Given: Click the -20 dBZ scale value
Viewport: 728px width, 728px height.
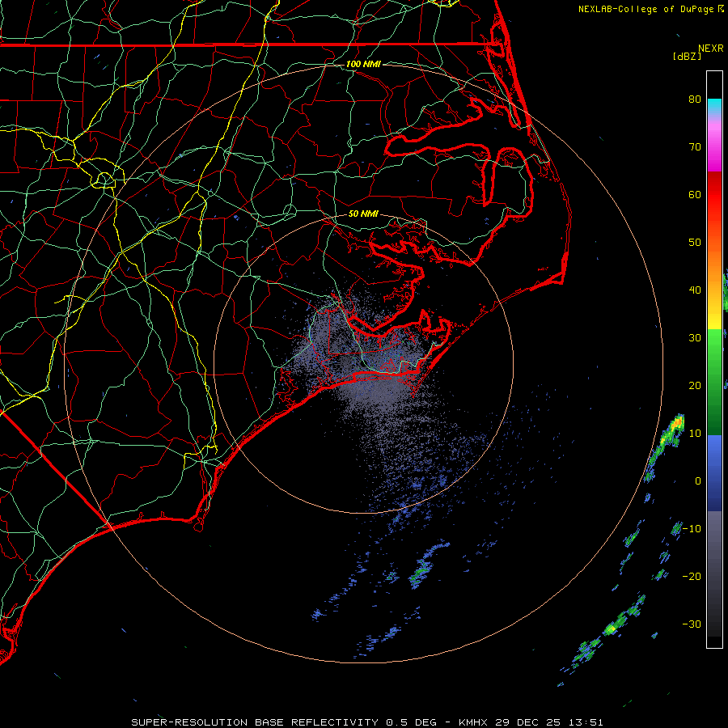Looking at the screenshot, I should click(692, 576).
